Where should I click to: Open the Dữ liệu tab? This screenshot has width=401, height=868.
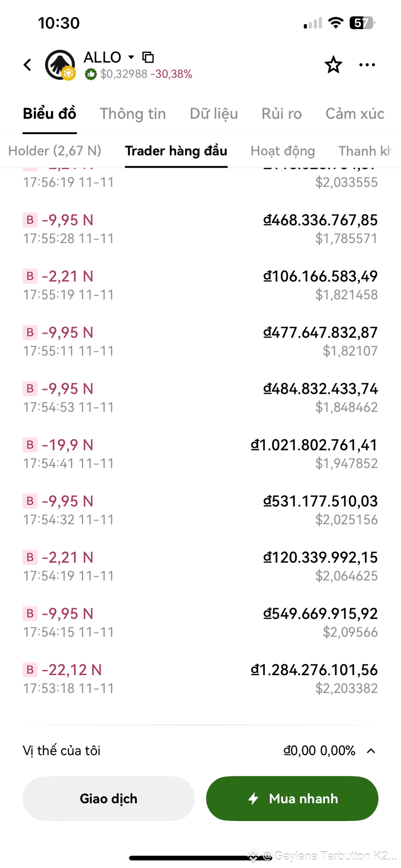[214, 114]
